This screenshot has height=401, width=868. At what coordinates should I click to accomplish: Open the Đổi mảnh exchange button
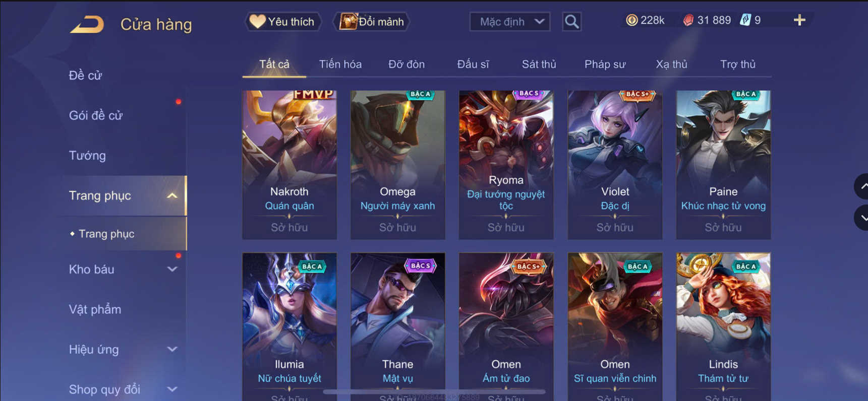click(x=372, y=22)
